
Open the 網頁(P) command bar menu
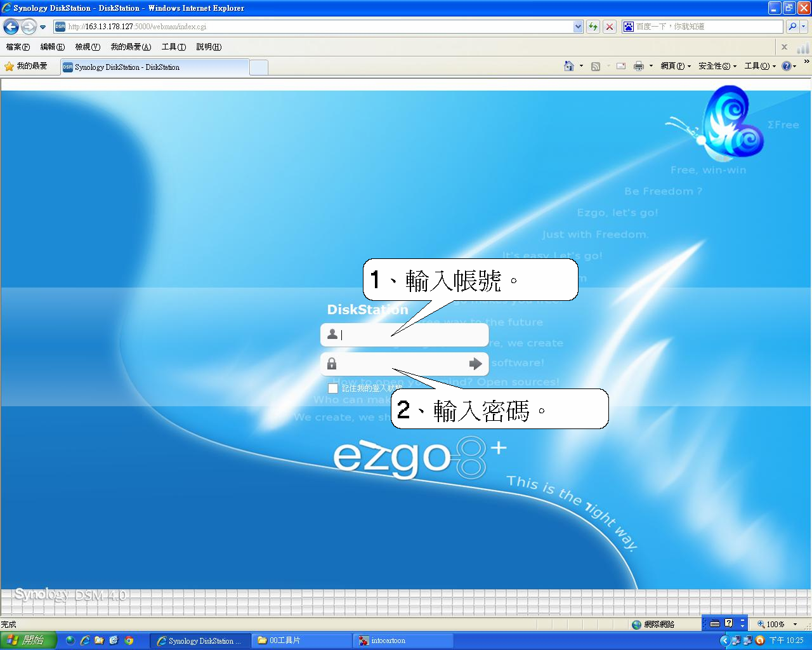[676, 66]
